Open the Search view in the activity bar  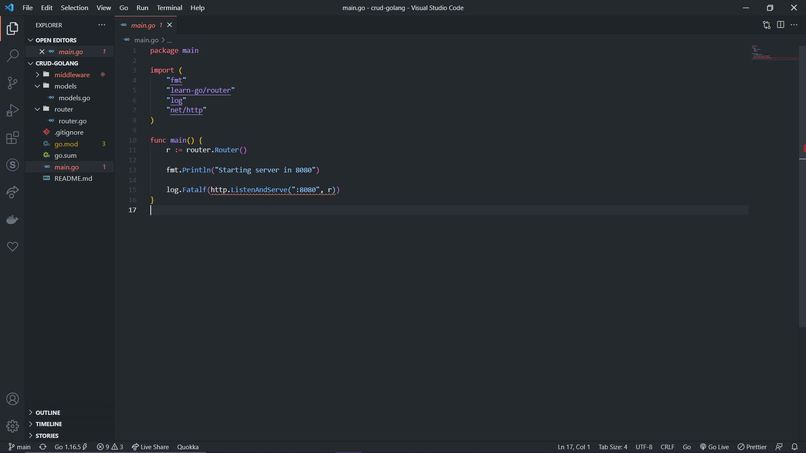12,56
